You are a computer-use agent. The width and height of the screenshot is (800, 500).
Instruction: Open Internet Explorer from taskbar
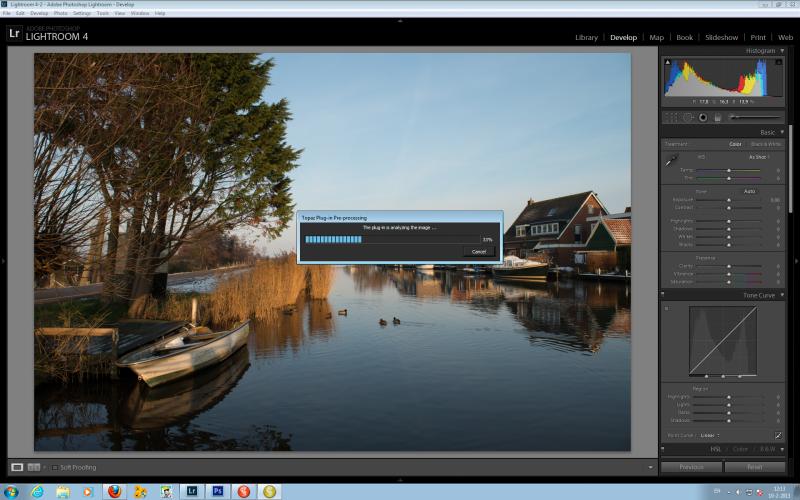tap(37, 492)
